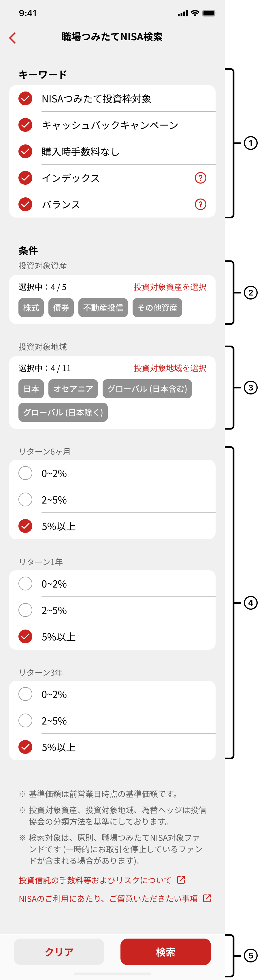Screen dimensions: 264x980
Task: Tap the 株式 asset tag
Action: point(31,308)
